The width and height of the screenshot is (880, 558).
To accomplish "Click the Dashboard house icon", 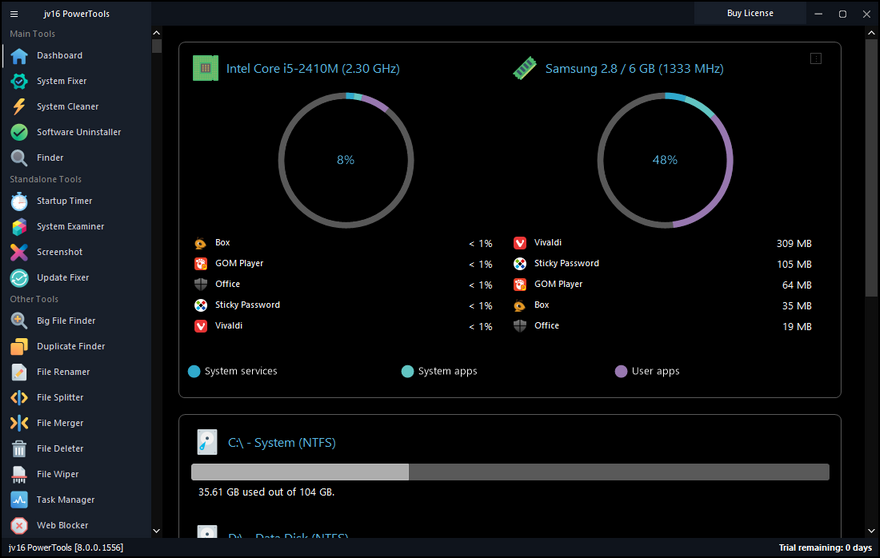I will click(19, 56).
